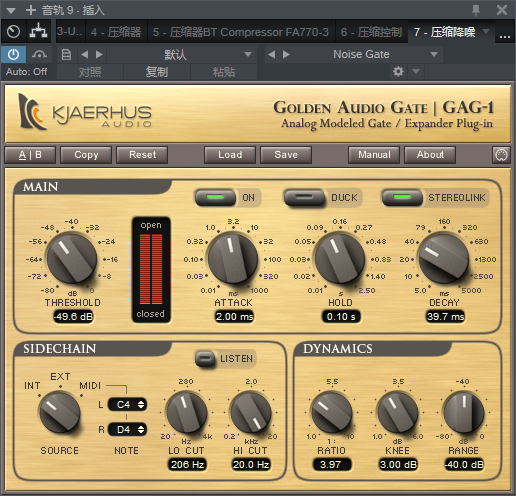The height and width of the screenshot is (496, 516).
Task: Expand the 压缩降噪 tab dropdown arrow
Action: tap(486, 31)
